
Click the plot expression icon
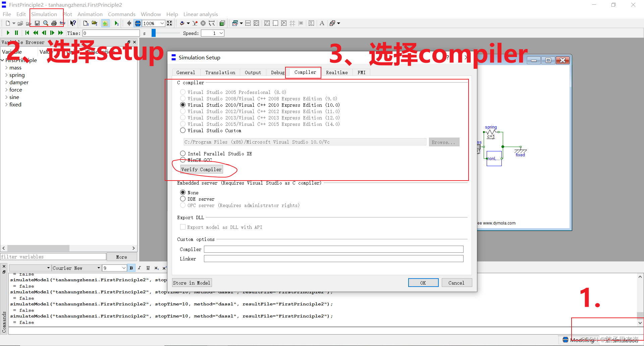tap(195, 23)
